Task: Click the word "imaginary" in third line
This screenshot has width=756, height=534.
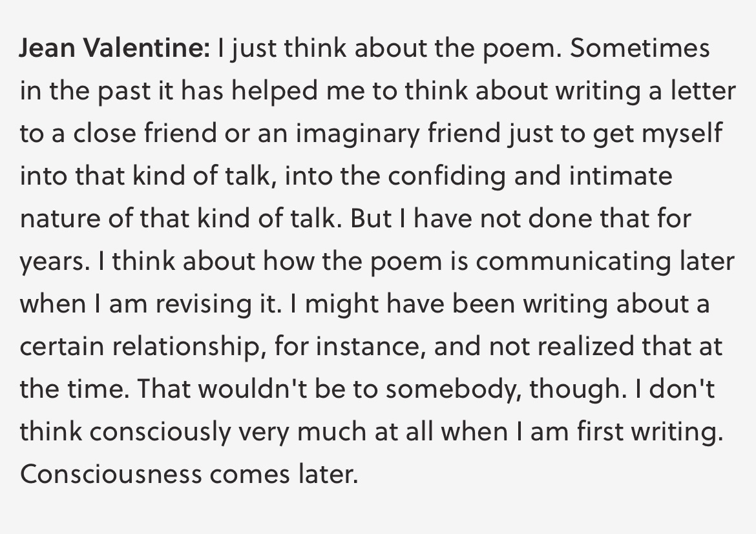Action: pyautogui.click(x=357, y=134)
